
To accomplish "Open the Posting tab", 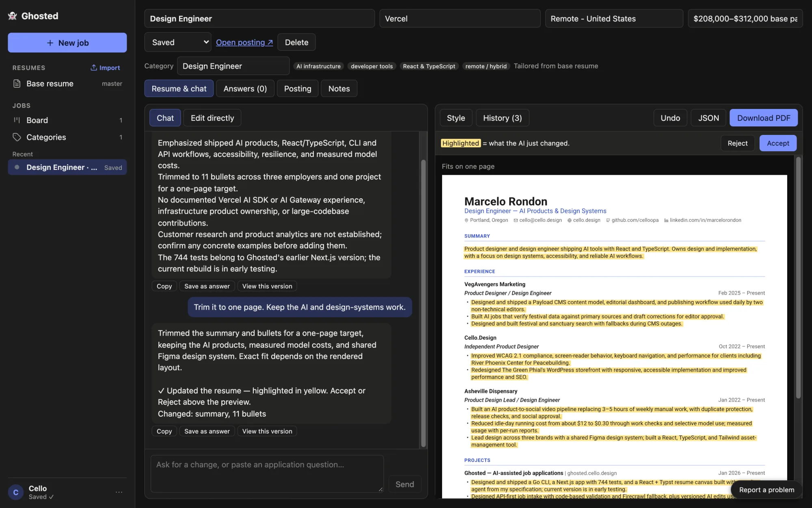I will coord(298,89).
